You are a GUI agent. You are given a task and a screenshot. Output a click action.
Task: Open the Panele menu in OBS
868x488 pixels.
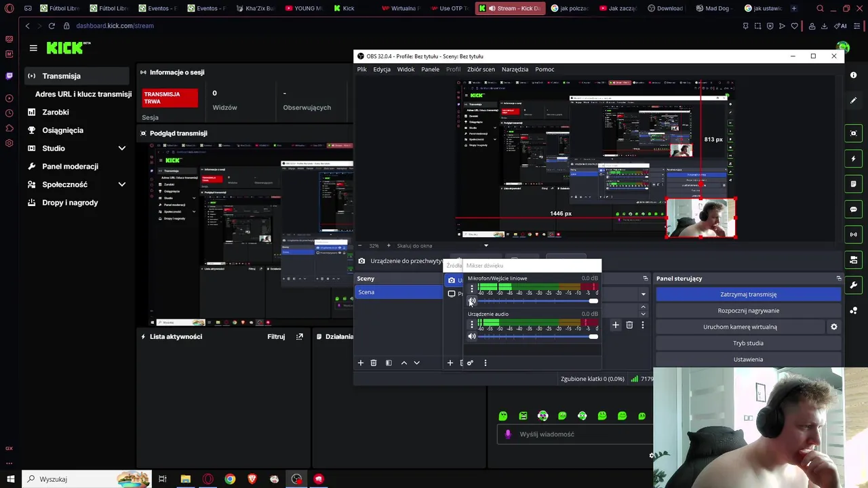click(x=430, y=69)
